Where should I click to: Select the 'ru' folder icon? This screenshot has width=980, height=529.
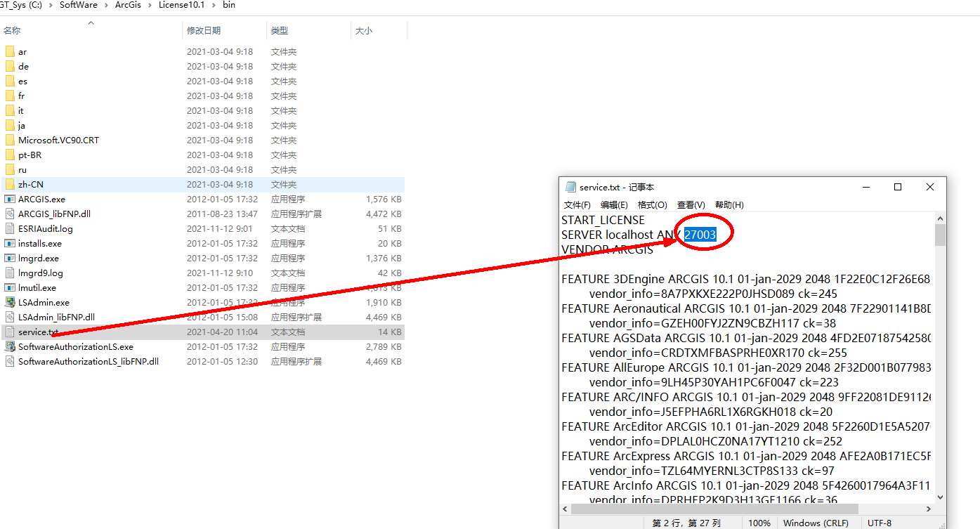pyautogui.click(x=10, y=169)
